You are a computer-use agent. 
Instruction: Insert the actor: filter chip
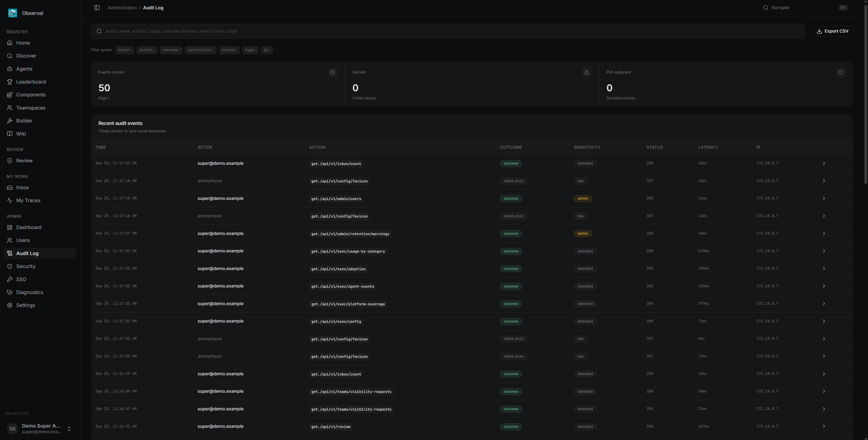click(125, 50)
